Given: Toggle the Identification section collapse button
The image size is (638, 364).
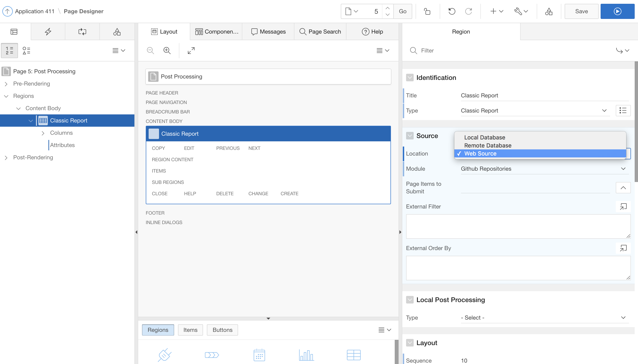Looking at the screenshot, I should (410, 78).
